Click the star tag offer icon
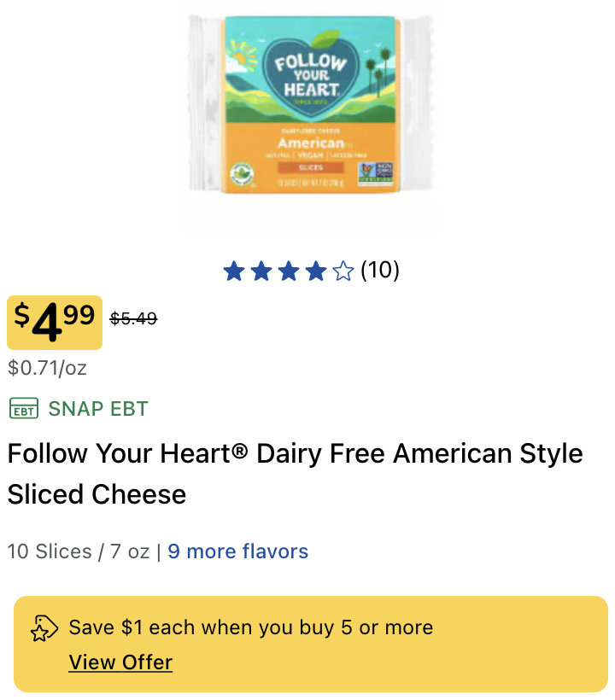 pyautogui.click(x=44, y=628)
